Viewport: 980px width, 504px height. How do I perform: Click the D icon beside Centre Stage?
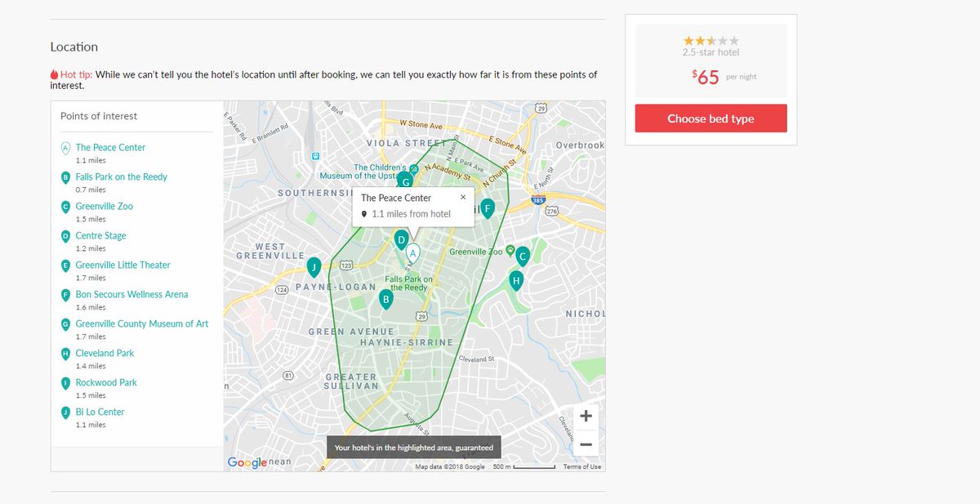tap(65, 236)
